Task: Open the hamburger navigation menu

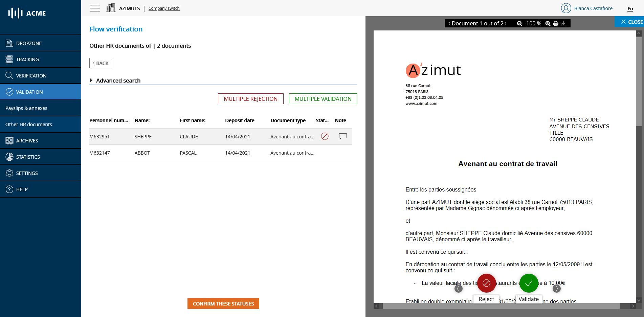Action: point(95,8)
